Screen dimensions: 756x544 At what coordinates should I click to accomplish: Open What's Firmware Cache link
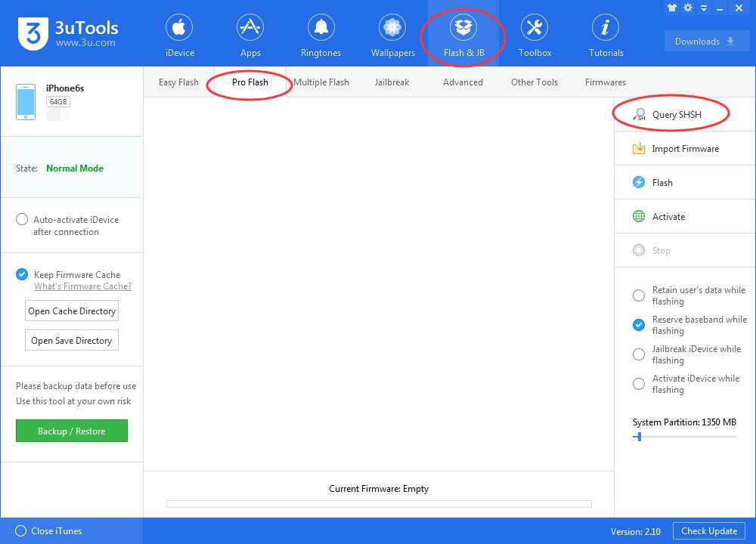(82, 286)
